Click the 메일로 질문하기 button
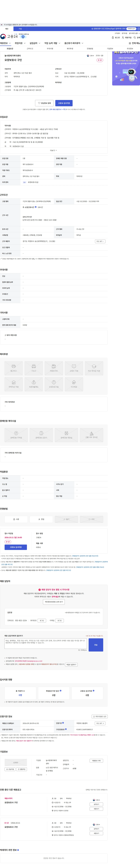The image size is (140, 868). (71, 665)
